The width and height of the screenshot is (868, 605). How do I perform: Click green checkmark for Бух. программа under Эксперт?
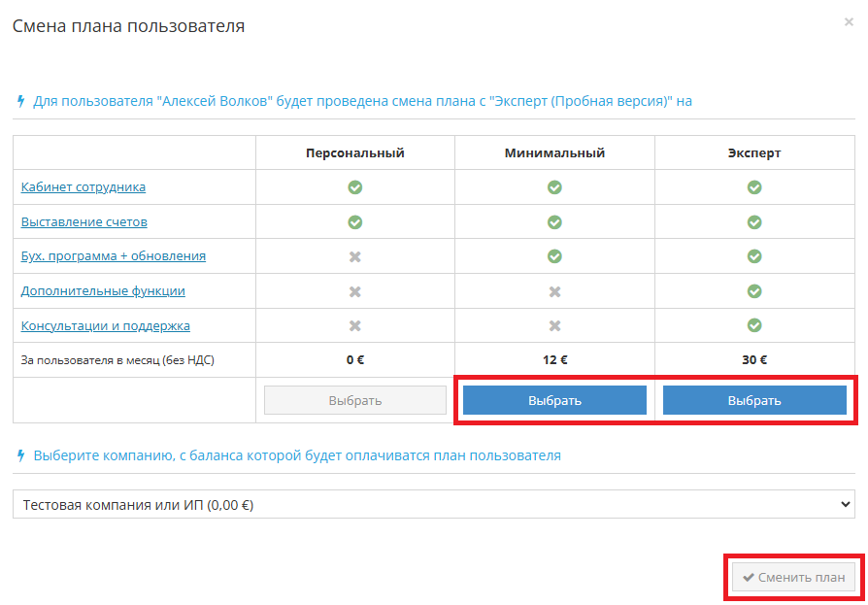click(754, 256)
